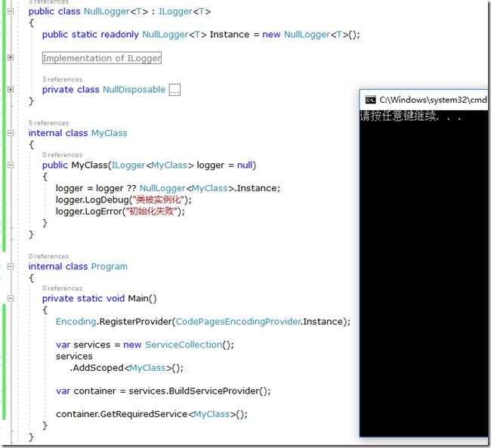Image resolution: width=491 pixels, height=448 pixels.
Task: Click 'ServiceCollection' type name
Action: point(184,345)
